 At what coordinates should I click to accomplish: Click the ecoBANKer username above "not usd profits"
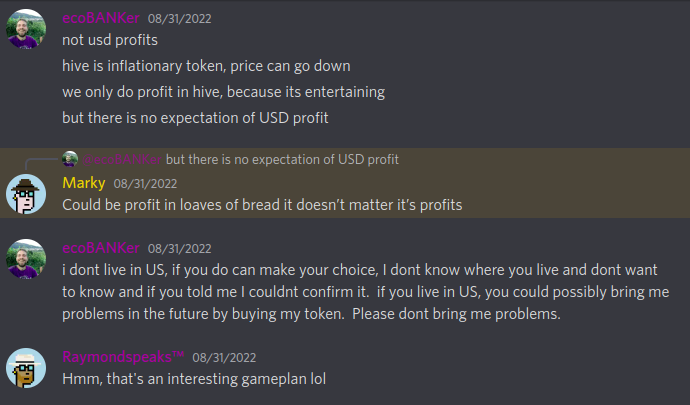coord(100,18)
